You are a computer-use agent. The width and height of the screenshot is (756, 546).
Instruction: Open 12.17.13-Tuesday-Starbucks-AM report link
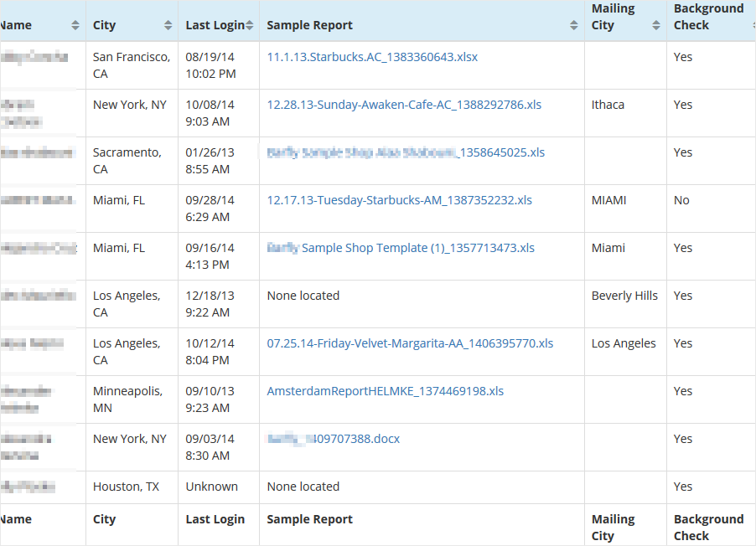pyautogui.click(x=399, y=200)
